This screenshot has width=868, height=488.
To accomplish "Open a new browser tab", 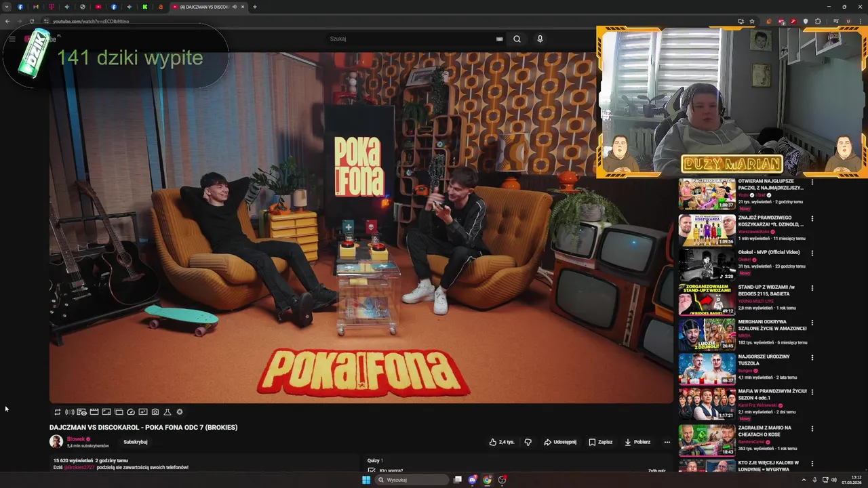I will point(255,7).
